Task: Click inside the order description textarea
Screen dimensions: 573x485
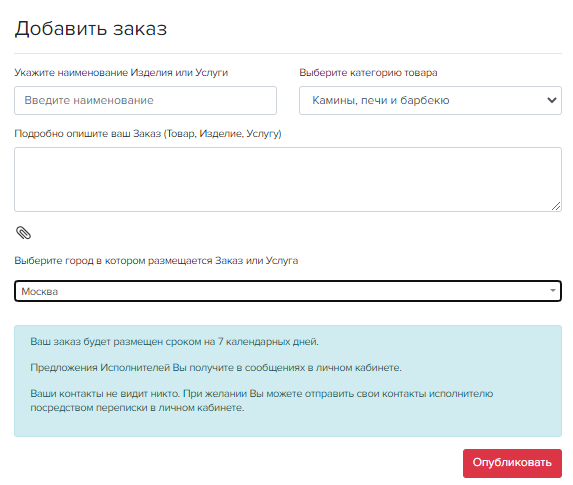Action: tap(288, 179)
